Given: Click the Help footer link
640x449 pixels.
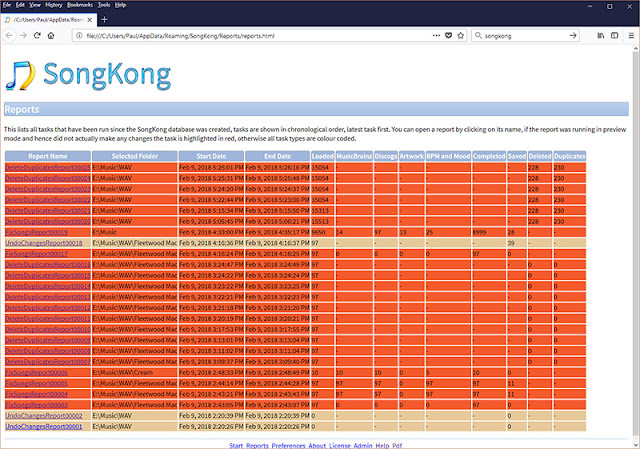Looking at the screenshot, I should pos(382,445).
